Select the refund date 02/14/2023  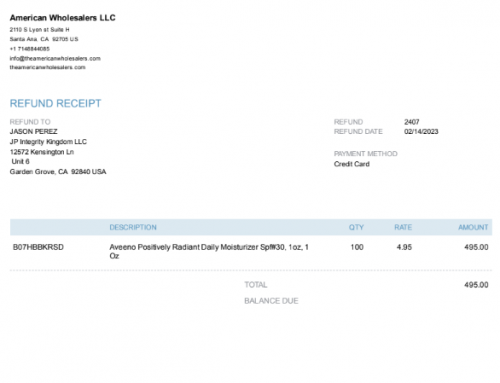421,131
